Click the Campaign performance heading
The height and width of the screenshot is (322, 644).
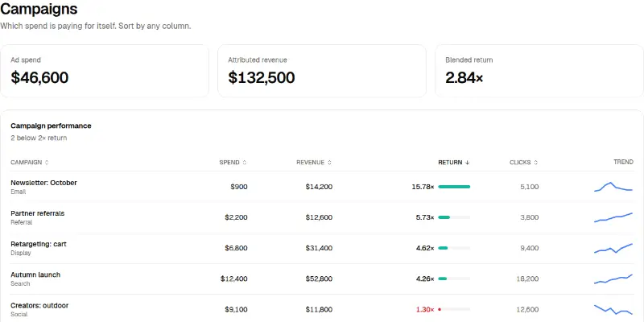[51, 126]
